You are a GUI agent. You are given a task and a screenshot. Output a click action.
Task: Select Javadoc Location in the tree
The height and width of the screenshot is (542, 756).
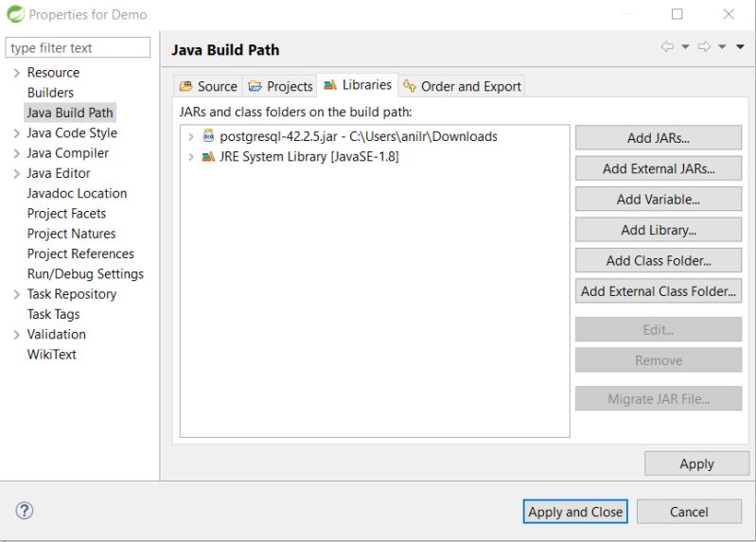tap(78, 193)
